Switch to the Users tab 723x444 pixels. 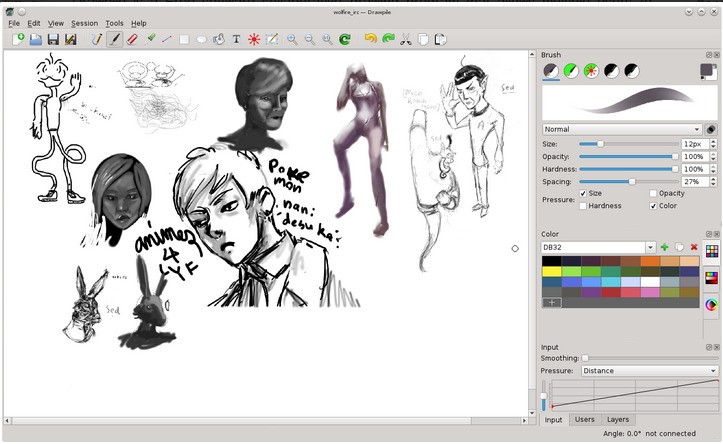pos(584,420)
